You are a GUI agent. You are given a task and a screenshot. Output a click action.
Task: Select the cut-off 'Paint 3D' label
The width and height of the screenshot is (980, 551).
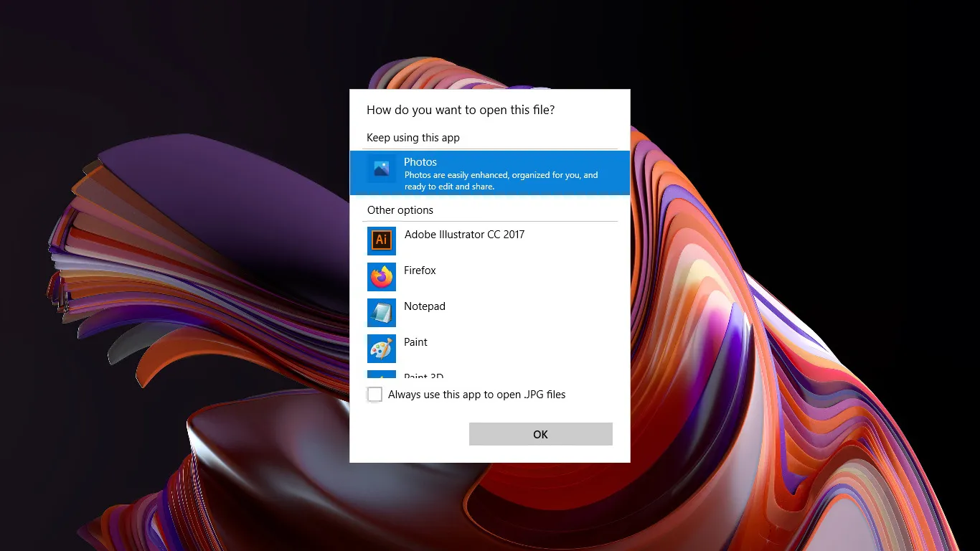coord(423,376)
